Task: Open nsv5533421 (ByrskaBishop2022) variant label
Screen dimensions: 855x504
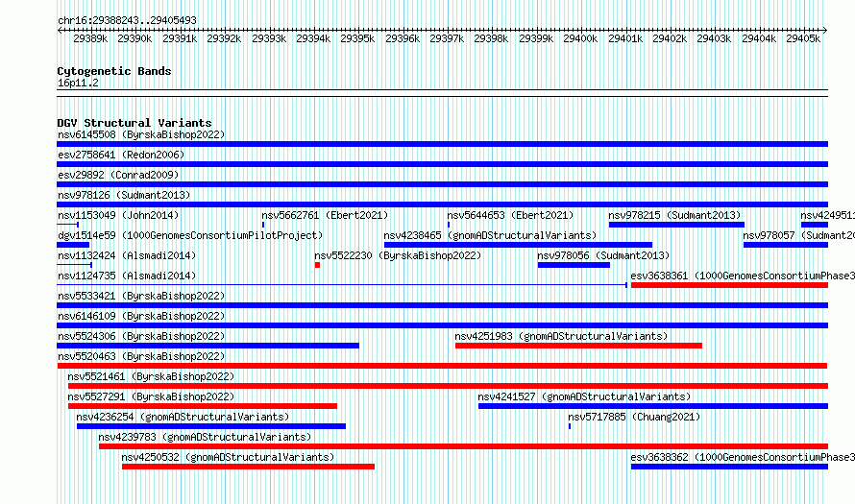Action: coord(141,296)
